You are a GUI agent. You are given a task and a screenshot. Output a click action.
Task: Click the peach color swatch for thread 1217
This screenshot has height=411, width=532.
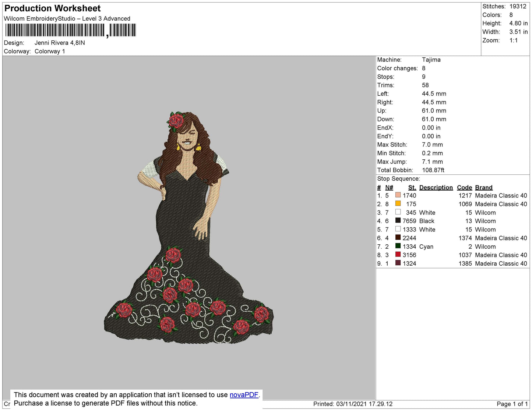[398, 195]
